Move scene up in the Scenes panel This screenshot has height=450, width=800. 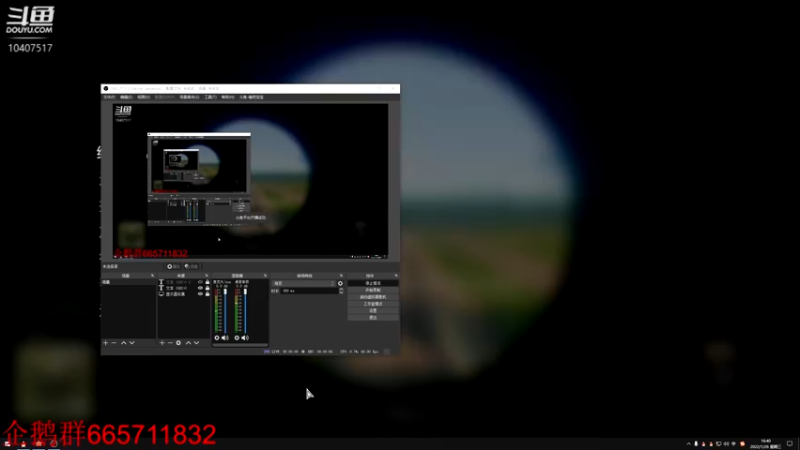click(123, 343)
